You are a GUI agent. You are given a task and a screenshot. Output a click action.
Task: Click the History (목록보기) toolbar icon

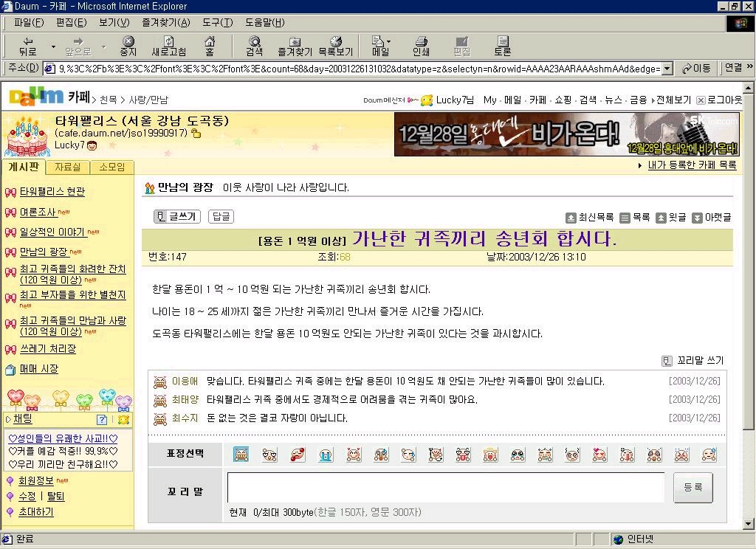click(x=335, y=46)
